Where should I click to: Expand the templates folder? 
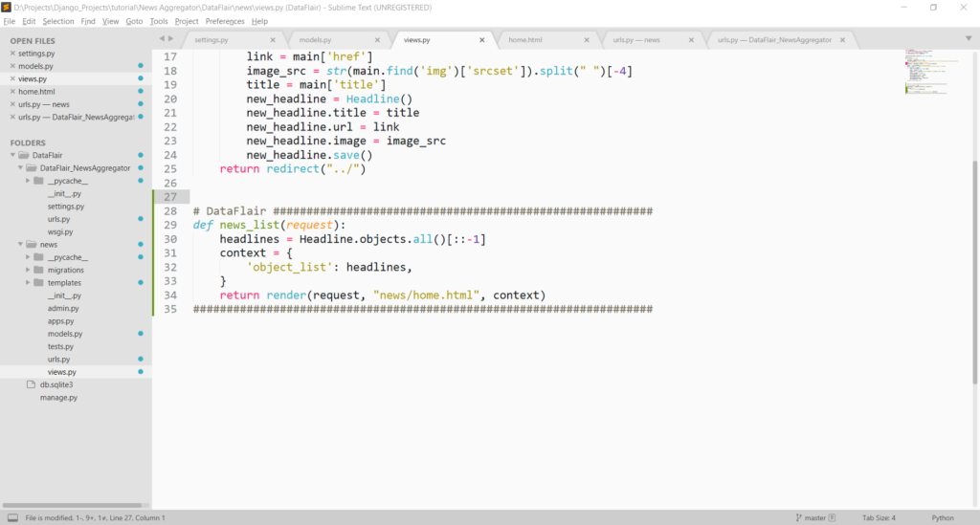28,283
